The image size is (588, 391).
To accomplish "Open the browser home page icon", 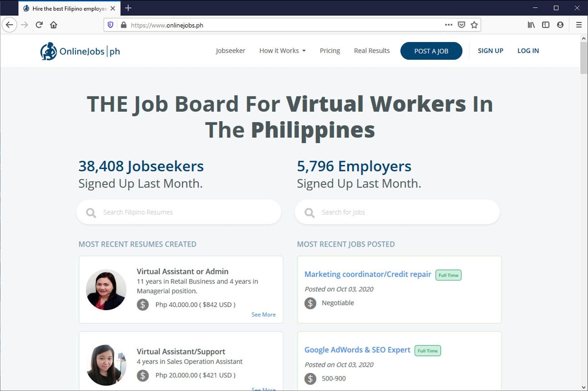I will point(54,25).
